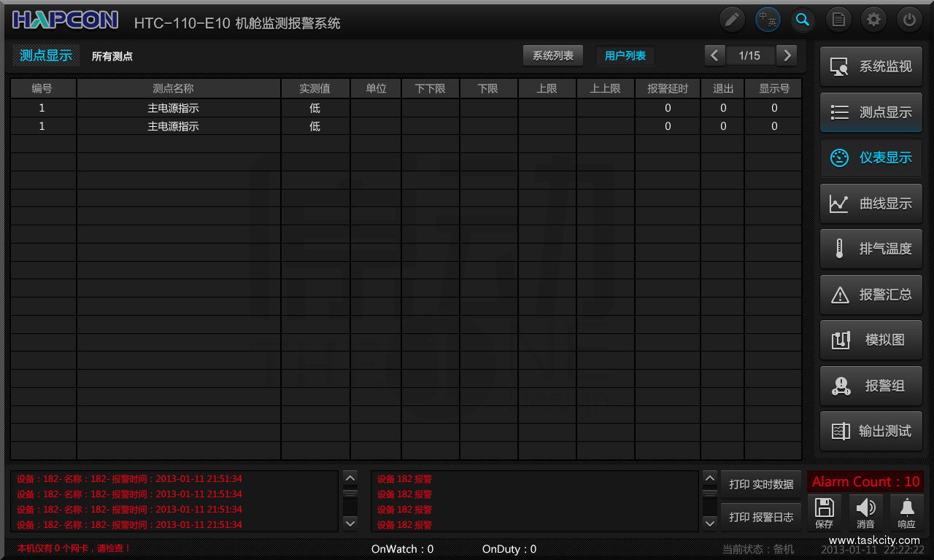Click the 下下限 column header
This screenshot has width=934, height=560.
[x=431, y=88]
